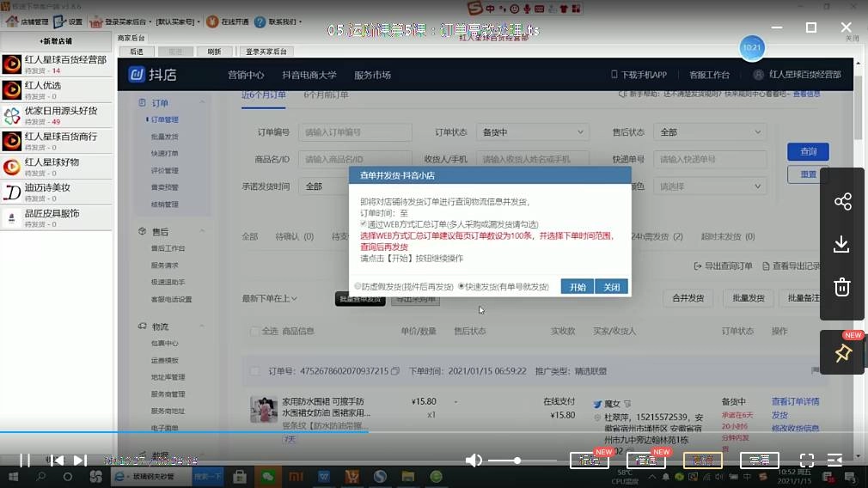Select shop 红人星球百货经营部 in list
This screenshot has height=488, width=868.
point(56,64)
